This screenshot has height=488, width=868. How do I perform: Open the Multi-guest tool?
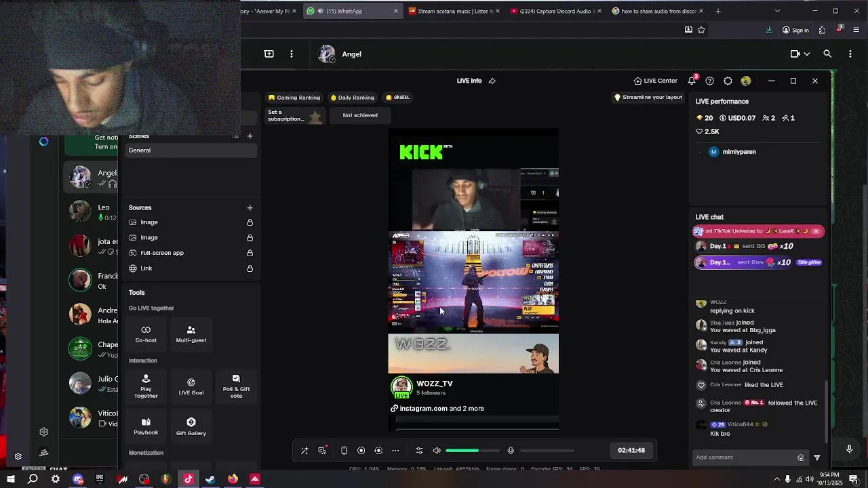click(x=191, y=334)
